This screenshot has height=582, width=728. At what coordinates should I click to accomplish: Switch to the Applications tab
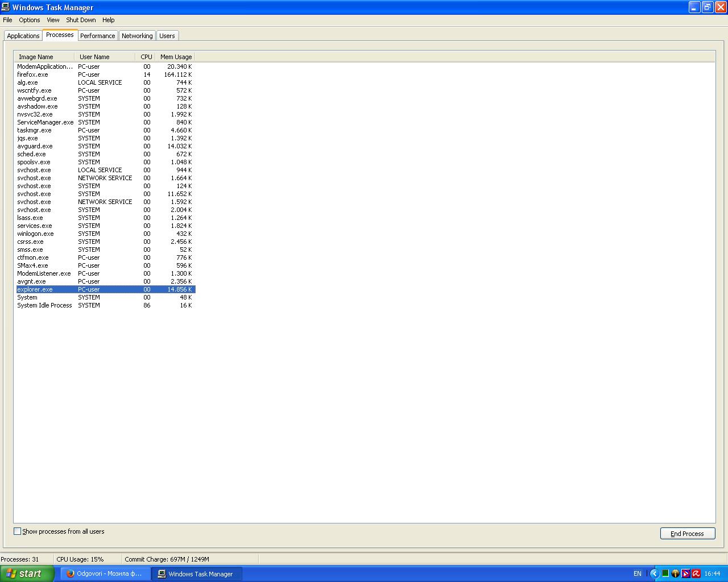point(23,36)
